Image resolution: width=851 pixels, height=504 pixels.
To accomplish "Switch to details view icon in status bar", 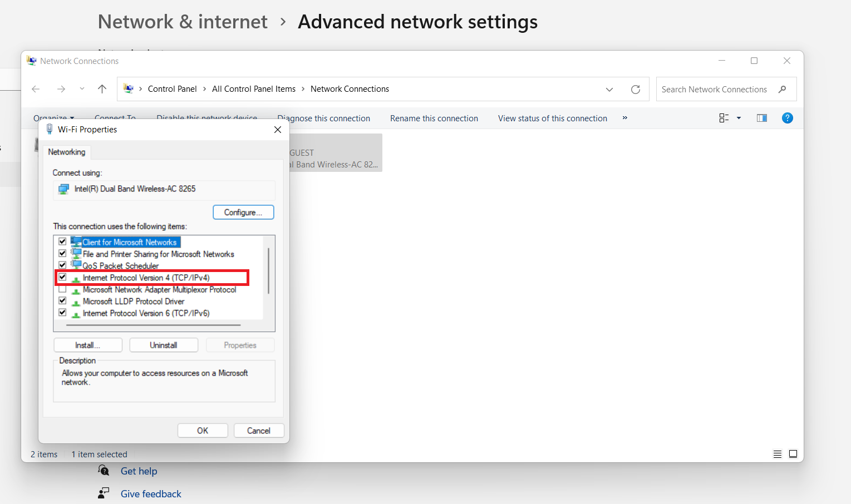I will [x=778, y=454].
